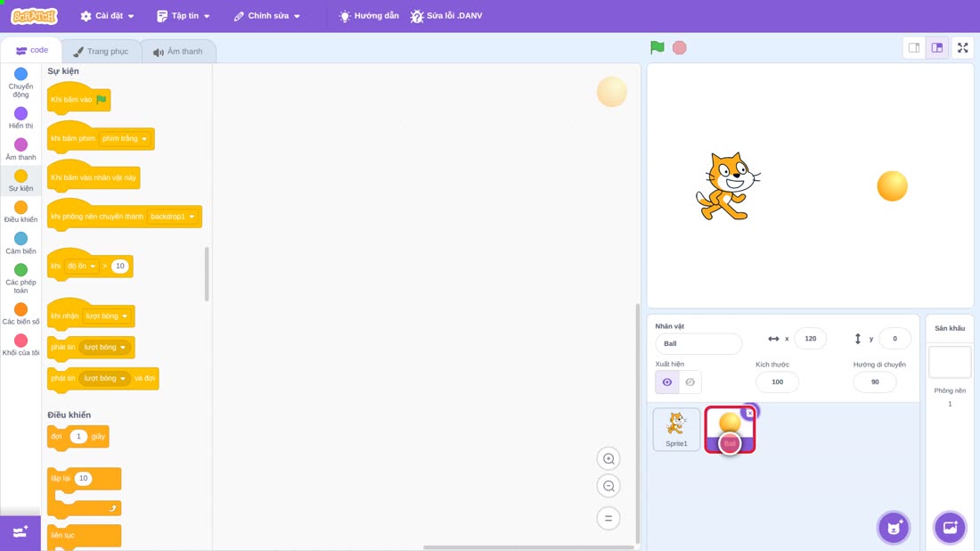Select the Các phép toán category

point(20,277)
